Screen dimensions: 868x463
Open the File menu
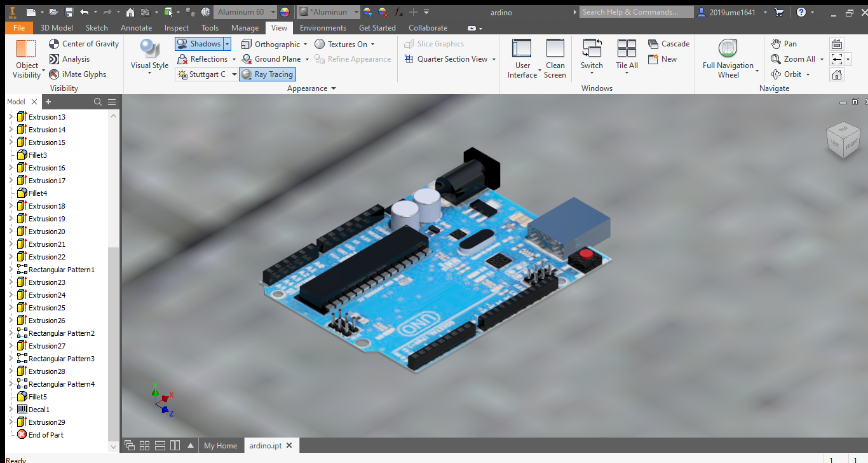(19, 28)
